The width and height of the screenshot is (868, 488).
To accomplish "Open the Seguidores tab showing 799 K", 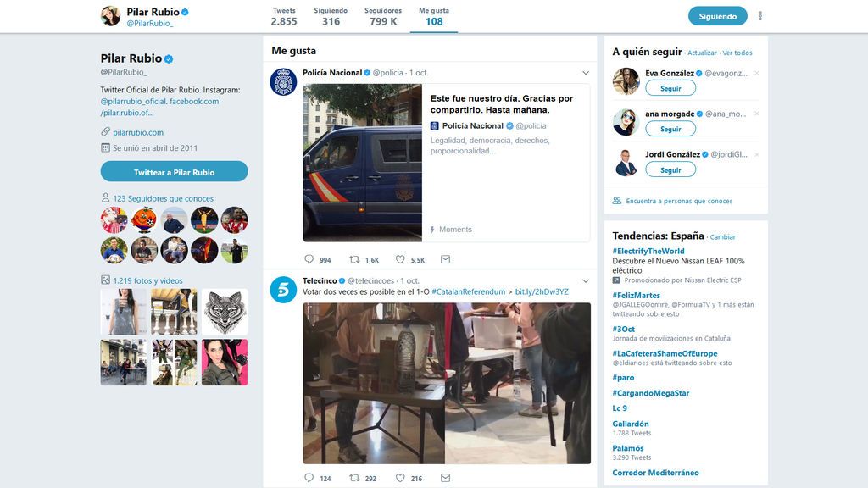I will click(x=383, y=17).
